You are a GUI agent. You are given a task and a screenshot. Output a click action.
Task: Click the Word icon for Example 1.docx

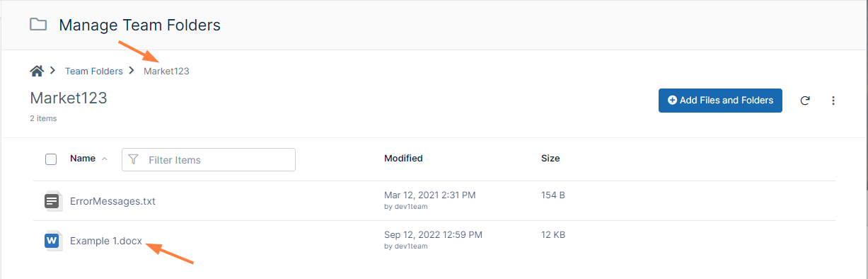(51, 241)
